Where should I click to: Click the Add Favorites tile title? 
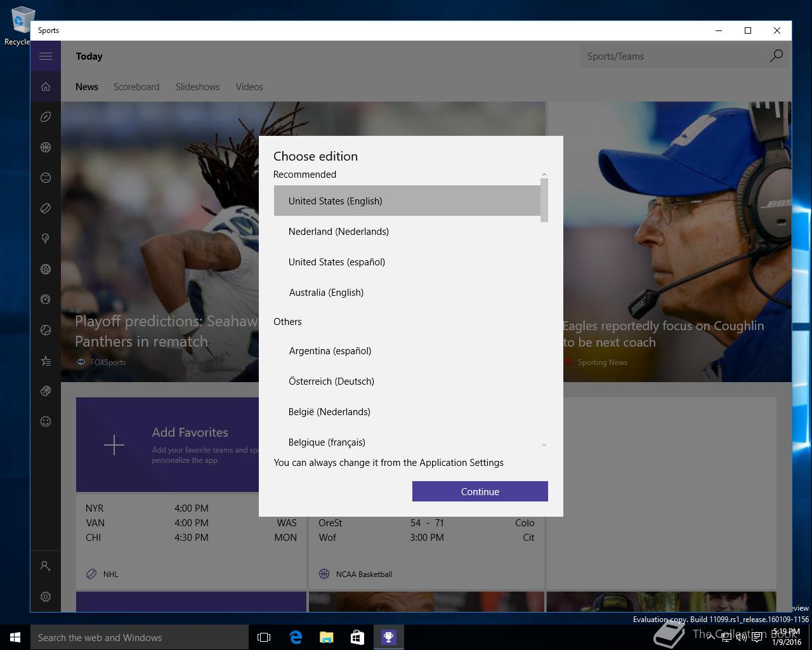(190, 432)
